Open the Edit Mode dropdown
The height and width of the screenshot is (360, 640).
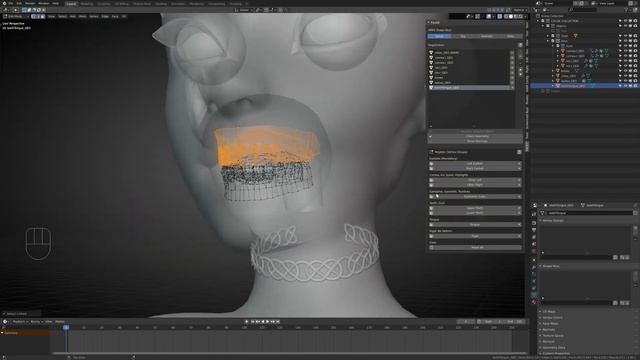[x=16, y=16]
